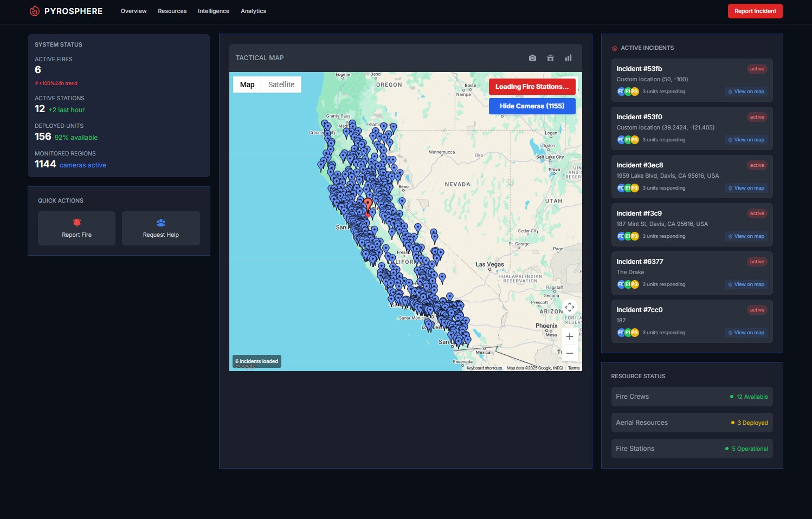Click 'The Drake' location text
Screen dimensions: 812x519
click(x=630, y=272)
